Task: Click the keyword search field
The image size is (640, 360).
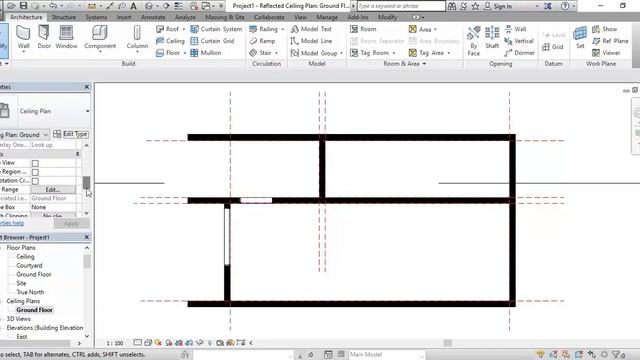Action: pyautogui.click(x=401, y=6)
